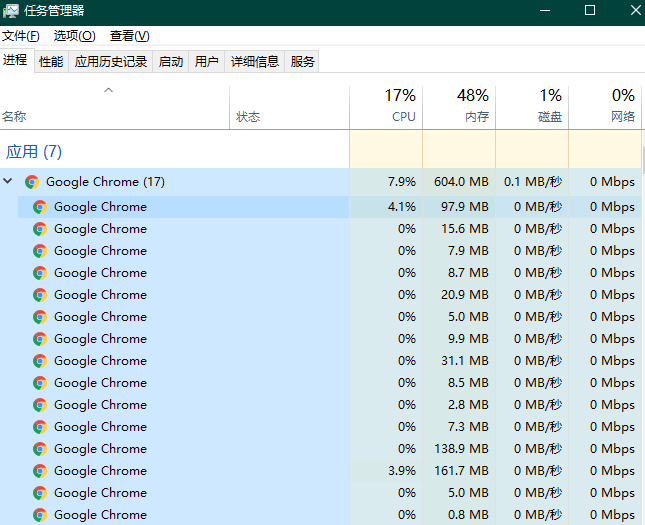This screenshot has height=525, width=645.
Task: Sort by the 17% CPU column header
Action: click(x=386, y=108)
